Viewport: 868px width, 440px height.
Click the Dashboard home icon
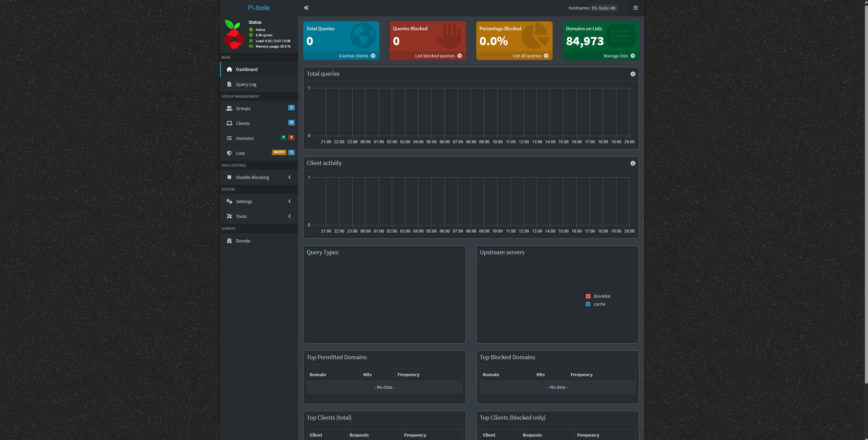point(229,69)
